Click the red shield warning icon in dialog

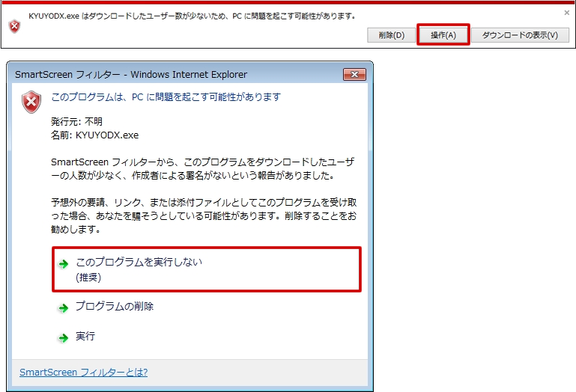coord(31,102)
